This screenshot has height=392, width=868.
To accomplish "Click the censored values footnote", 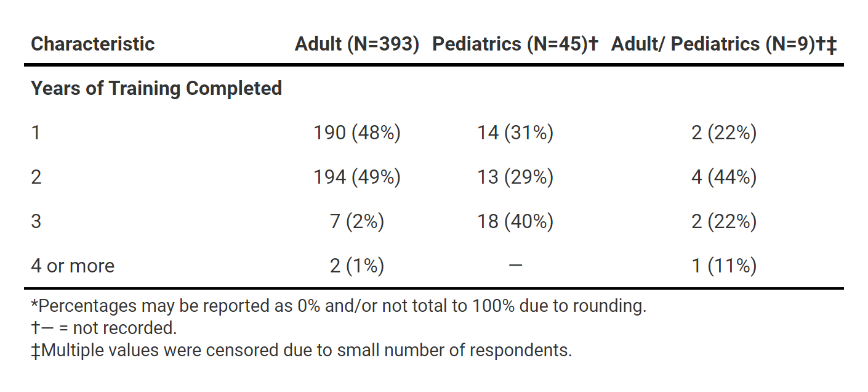I will coord(302,351).
